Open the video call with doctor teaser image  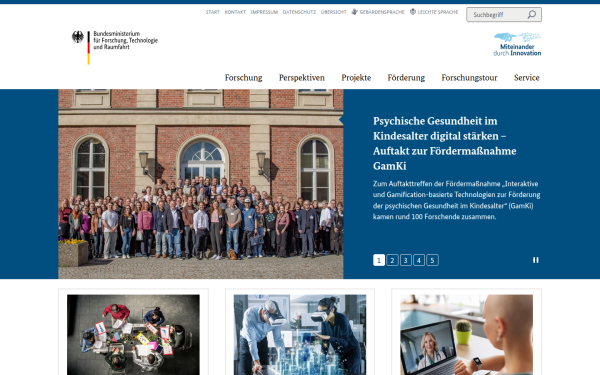tap(466, 335)
